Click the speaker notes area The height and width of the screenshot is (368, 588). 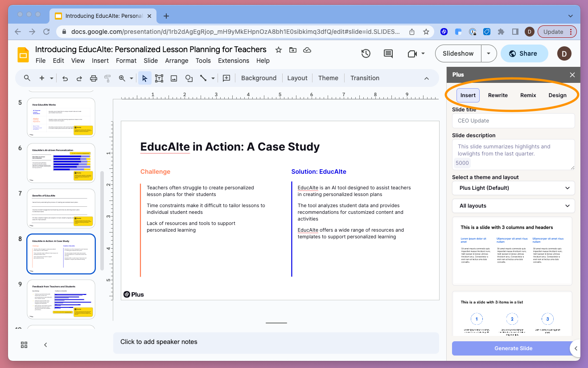click(276, 342)
